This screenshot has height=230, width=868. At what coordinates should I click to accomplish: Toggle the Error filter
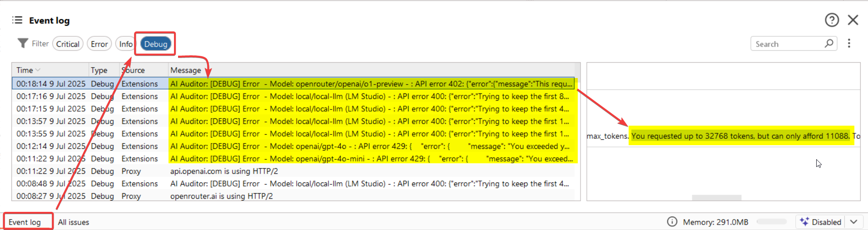pos(99,44)
